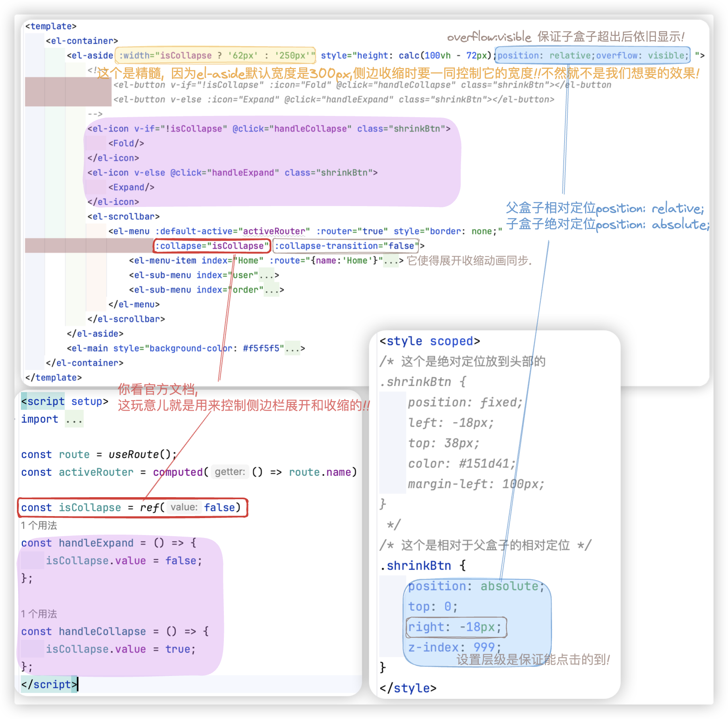
Task: Click the 'value:' inlay hint in ref
Action: (x=184, y=507)
